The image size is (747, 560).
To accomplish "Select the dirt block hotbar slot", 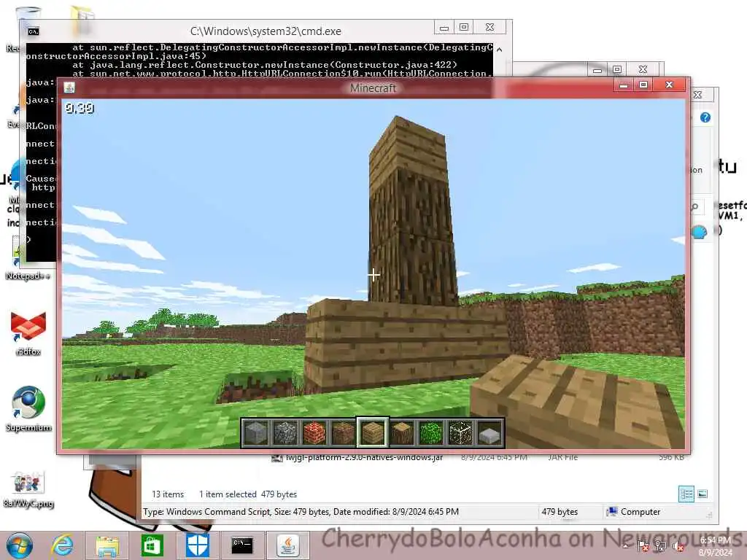I will click(x=344, y=432).
